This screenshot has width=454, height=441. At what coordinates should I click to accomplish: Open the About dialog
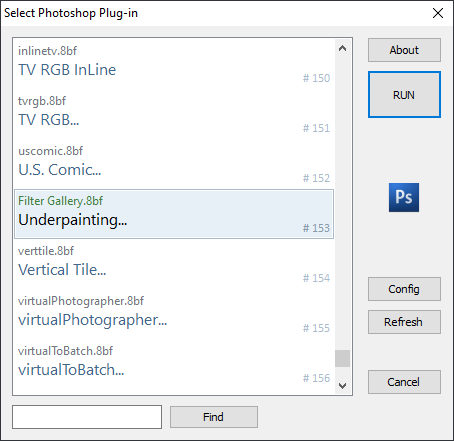pyautogui.click(x=404, y=50)
